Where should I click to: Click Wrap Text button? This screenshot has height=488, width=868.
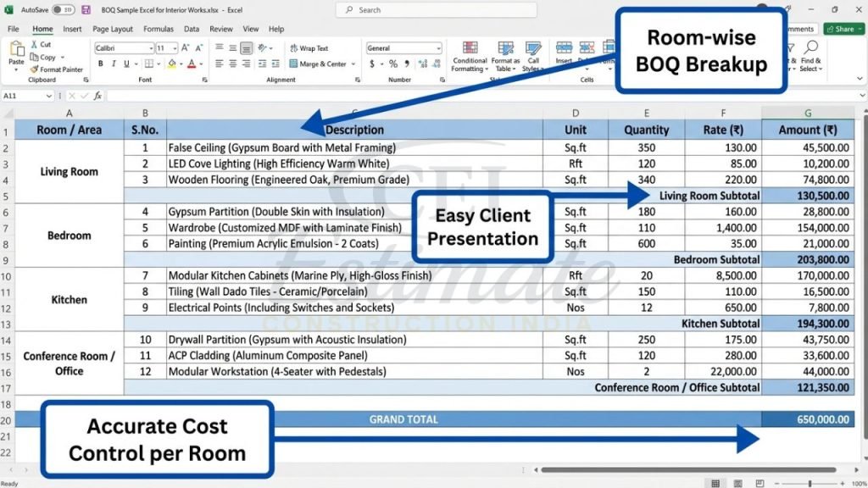click(x=309, y=48)
